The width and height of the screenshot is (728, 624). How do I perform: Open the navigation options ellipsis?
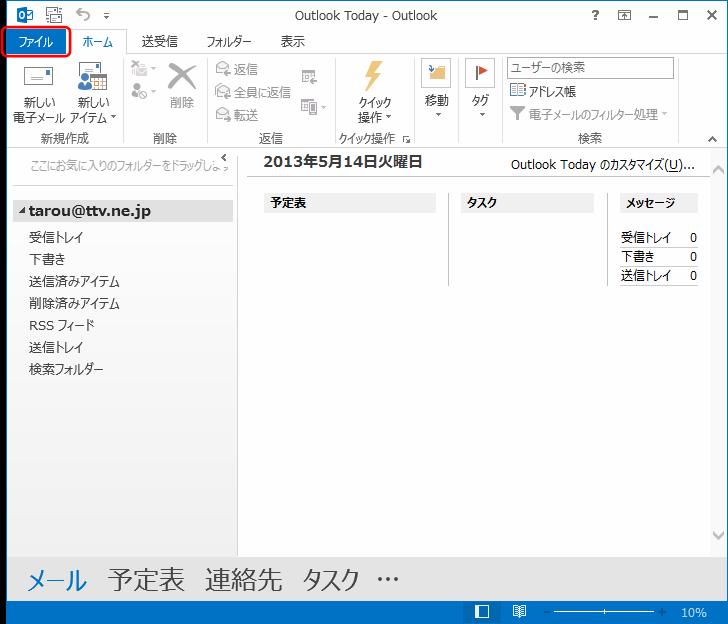pyautogui.click(x=388, y=579)
